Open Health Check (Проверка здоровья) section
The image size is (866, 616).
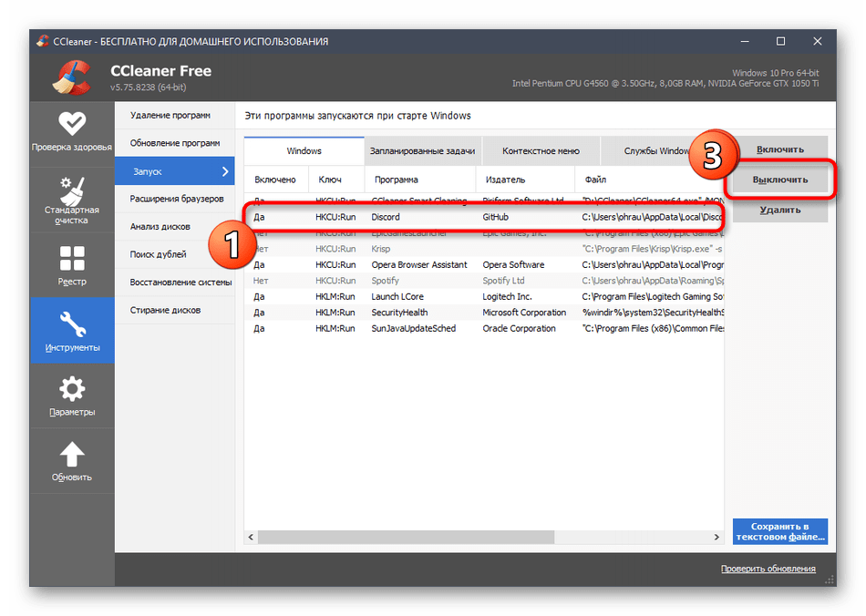[x=72, y=132]
